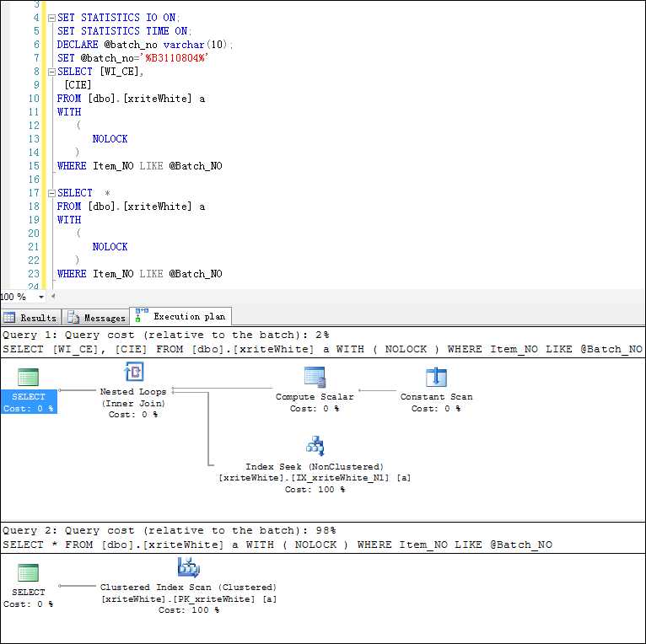Click NOLOCK hint on line 21
Image resolution: width=646 pixels, height=644 pixels.
click(x=110, y=247)
